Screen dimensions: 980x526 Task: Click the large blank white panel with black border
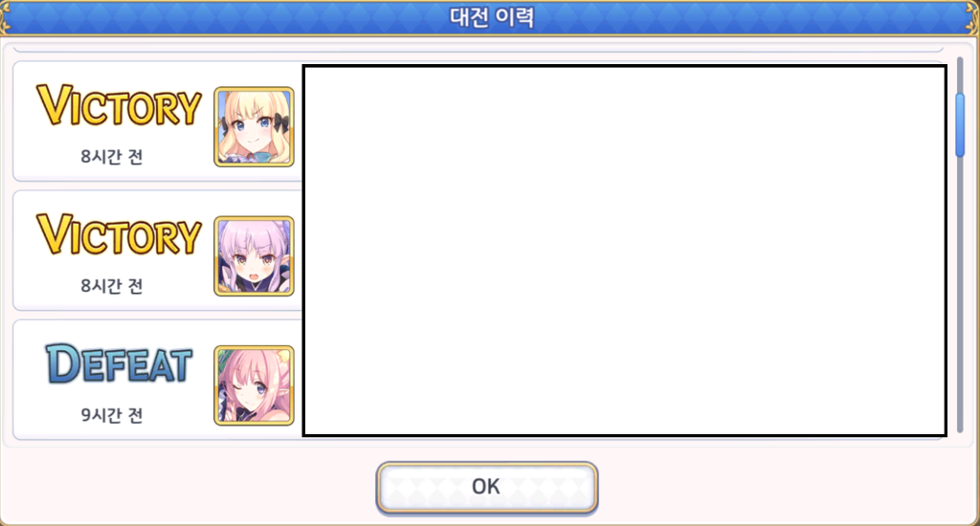click(x=624, y=250)
